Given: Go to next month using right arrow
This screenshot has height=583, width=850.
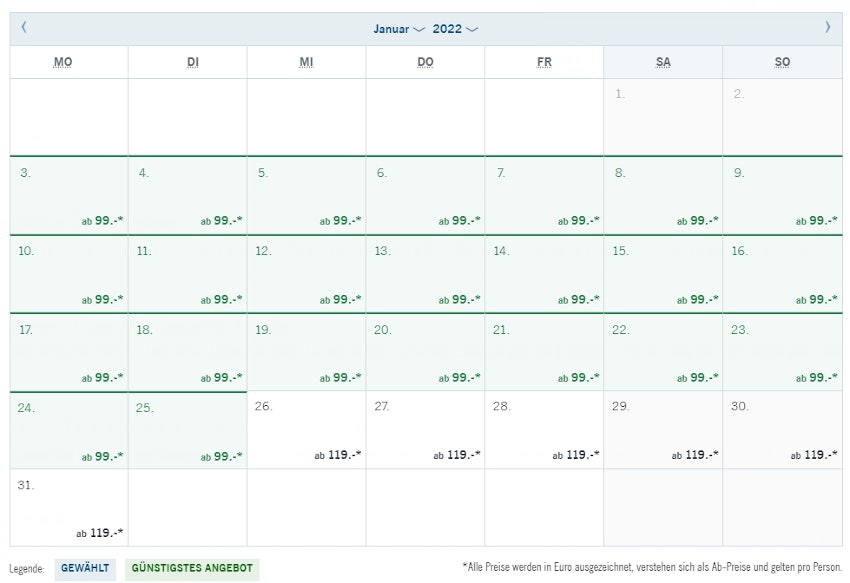Looking at the screenshot, I should tap(827, 28).
